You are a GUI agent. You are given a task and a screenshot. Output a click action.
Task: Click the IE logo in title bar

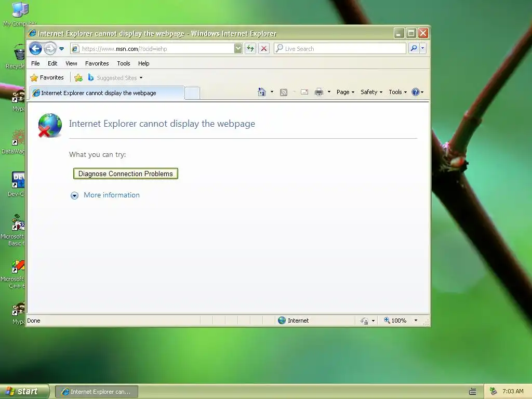pyautogui.click(x=33, y=33)
